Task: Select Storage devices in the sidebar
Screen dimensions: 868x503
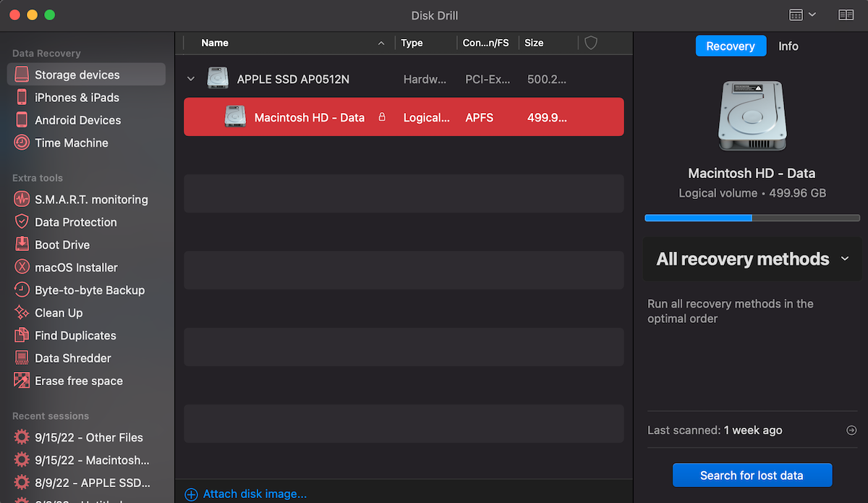Action: tap(86, 75)
